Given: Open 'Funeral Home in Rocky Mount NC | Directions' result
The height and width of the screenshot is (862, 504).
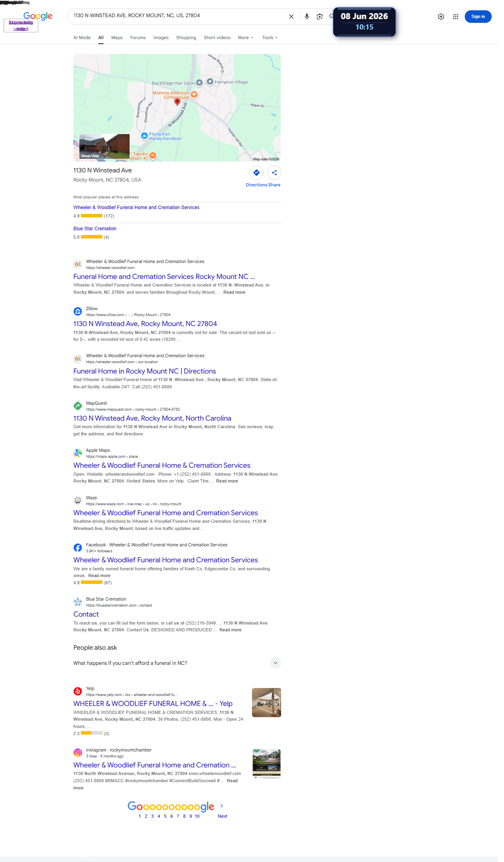Looking at the screenshot, I should point(145,371).
